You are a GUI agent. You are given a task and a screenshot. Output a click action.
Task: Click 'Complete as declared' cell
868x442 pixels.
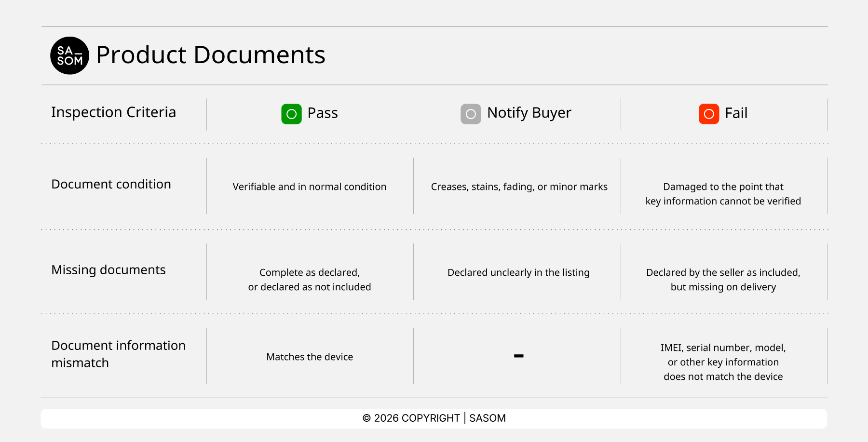coord(310,280)
